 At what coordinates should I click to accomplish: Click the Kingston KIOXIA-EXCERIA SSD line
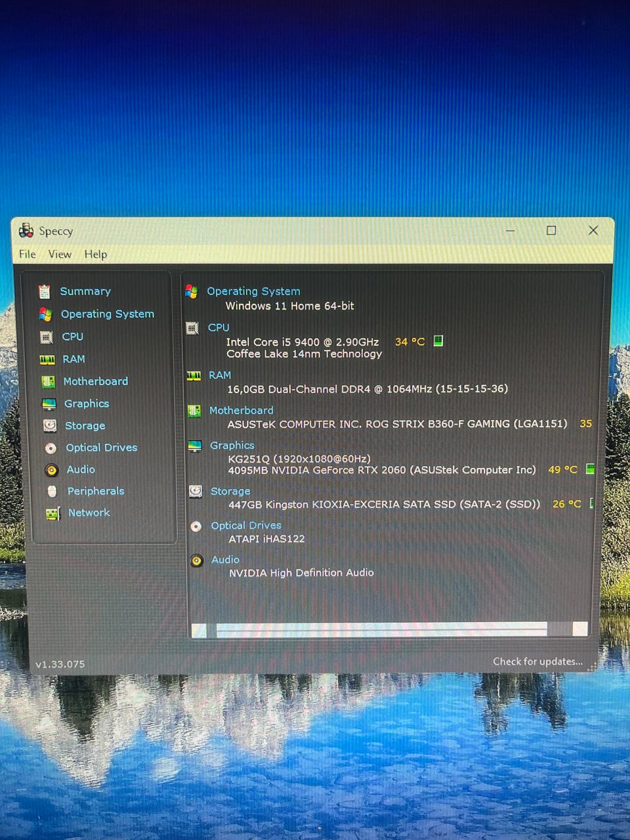pyautogui.click(x=385, y=504)
